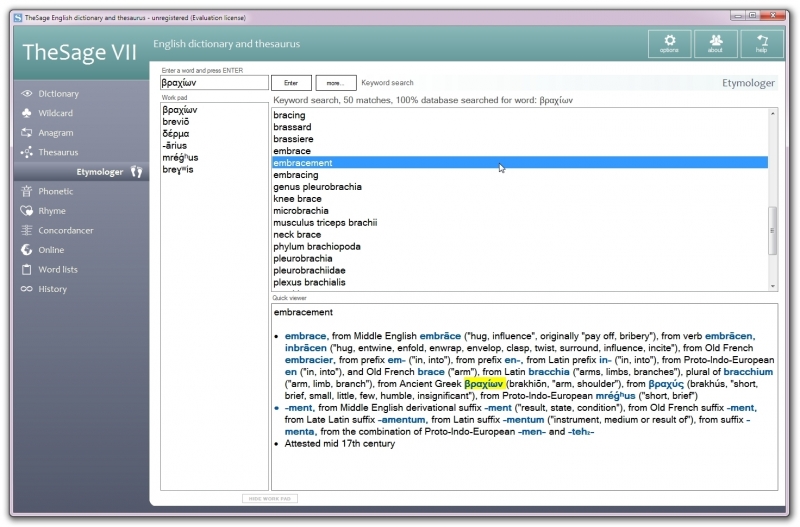The image size is (800, 527).
Task: Select 'plexus brachialis' result
Action: (519, 282)
